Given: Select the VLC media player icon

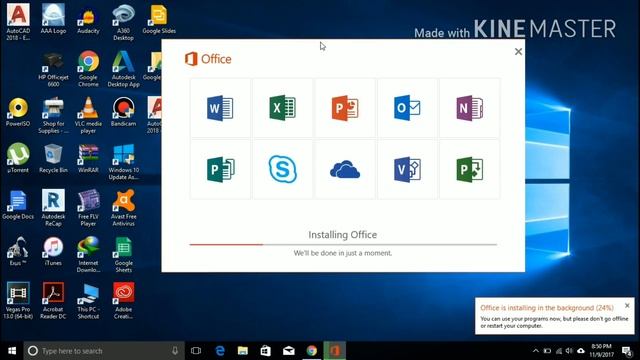Looking at the screenshot, I should (88, 116).
